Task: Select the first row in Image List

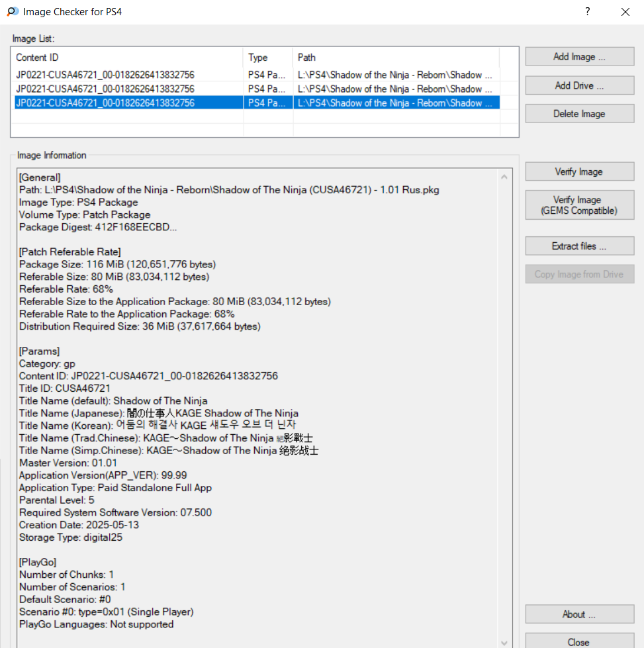Action: (257, 75)
